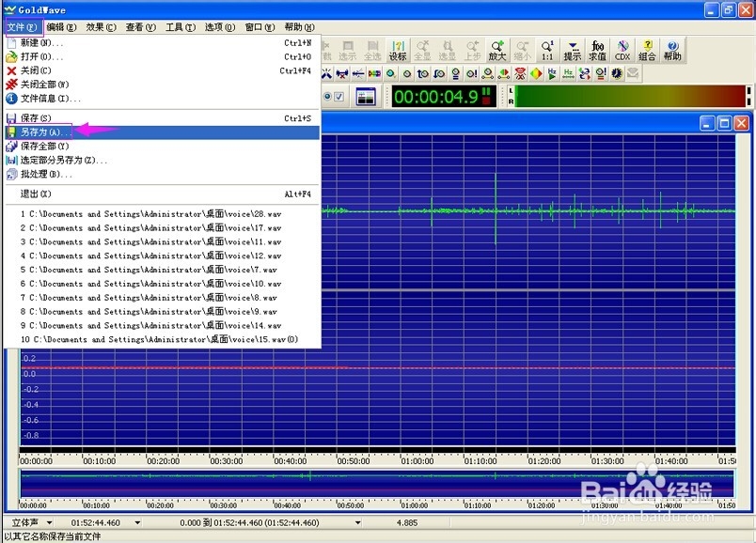Open the 选项 menu

(x=220, y=27)
